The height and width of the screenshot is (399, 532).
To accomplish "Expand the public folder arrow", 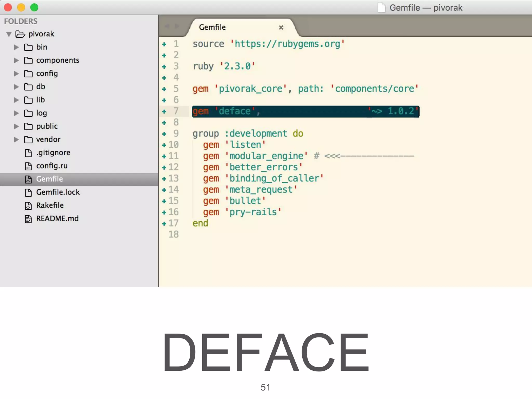I will (x=16, y=127).
